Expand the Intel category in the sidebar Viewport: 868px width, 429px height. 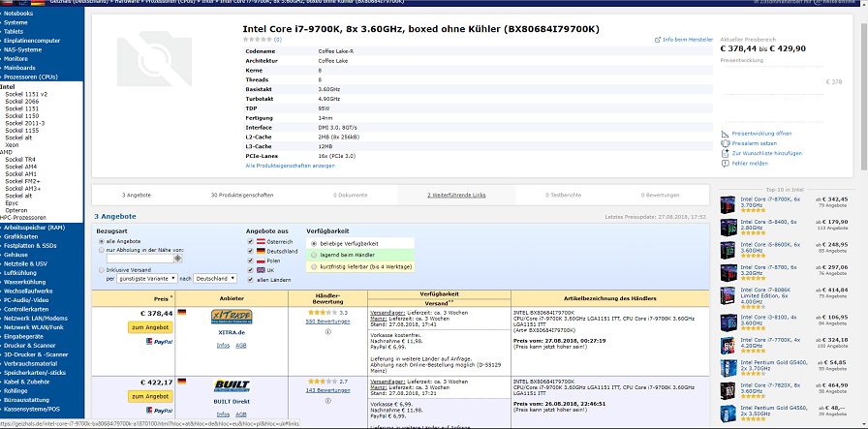click(8, 87)
